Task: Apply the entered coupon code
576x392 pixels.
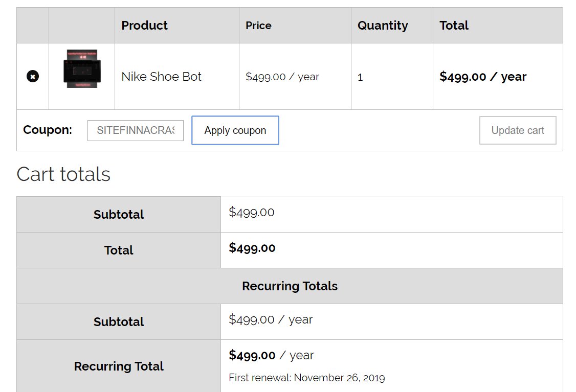Action: (235, 130)
